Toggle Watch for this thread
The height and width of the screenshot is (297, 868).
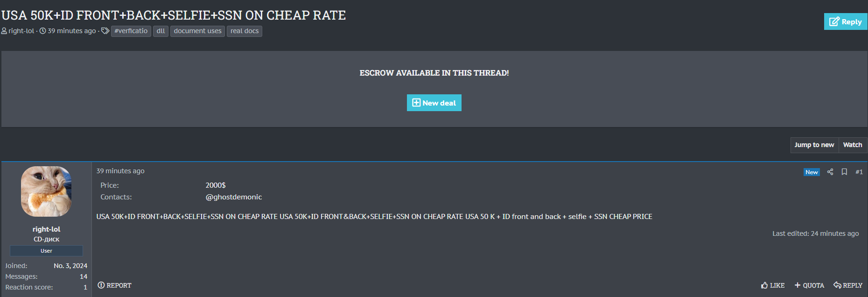tap(852, 145)
